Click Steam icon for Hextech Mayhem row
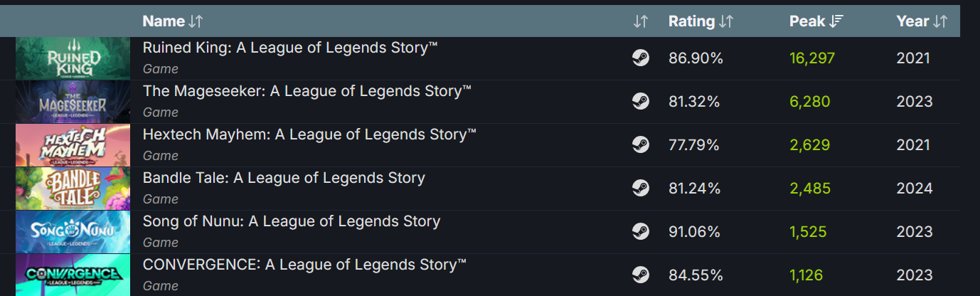The image size is (980, 296). pos(640,145)
